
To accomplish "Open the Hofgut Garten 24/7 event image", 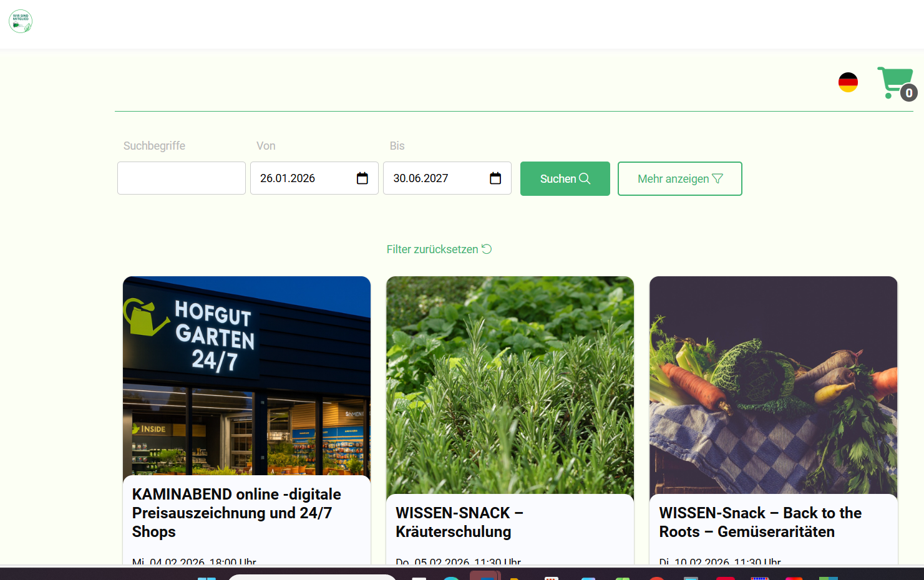I will (x=246, y=375).
